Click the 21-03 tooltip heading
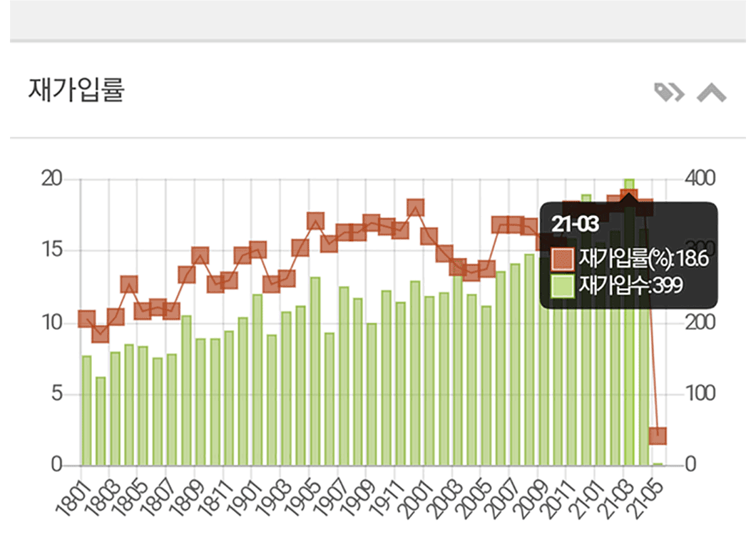 click(575, 224)
